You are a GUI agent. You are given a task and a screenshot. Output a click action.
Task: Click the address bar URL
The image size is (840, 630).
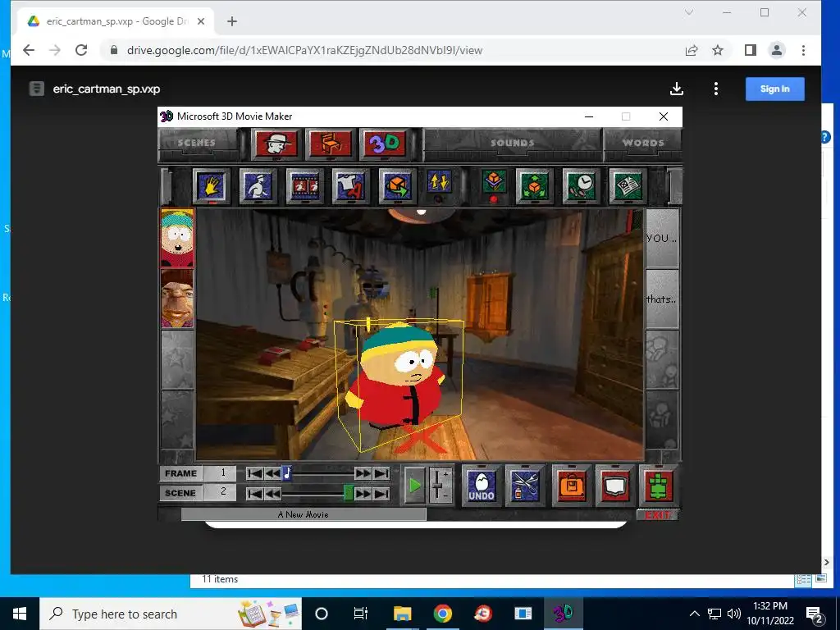[x=304, y=50]
